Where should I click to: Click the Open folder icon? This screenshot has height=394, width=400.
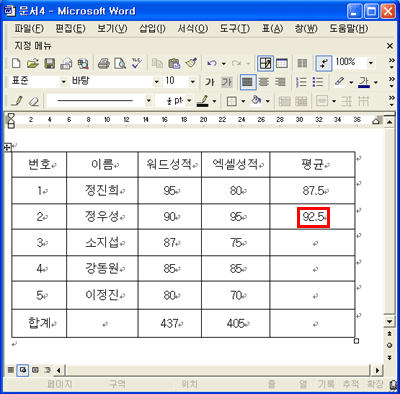[33, 63]
